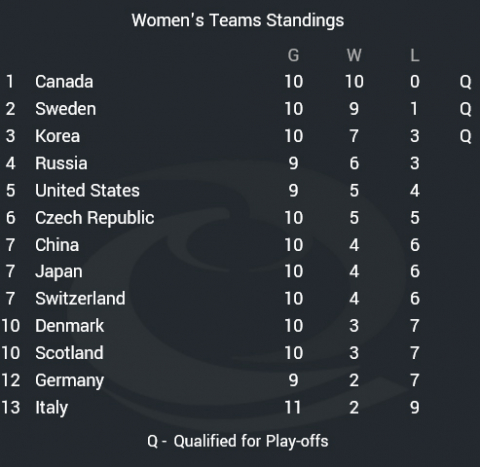Viewport: 480px width, 467px height.
Task: Open the Germany team entry
Action: click(70, 381)
